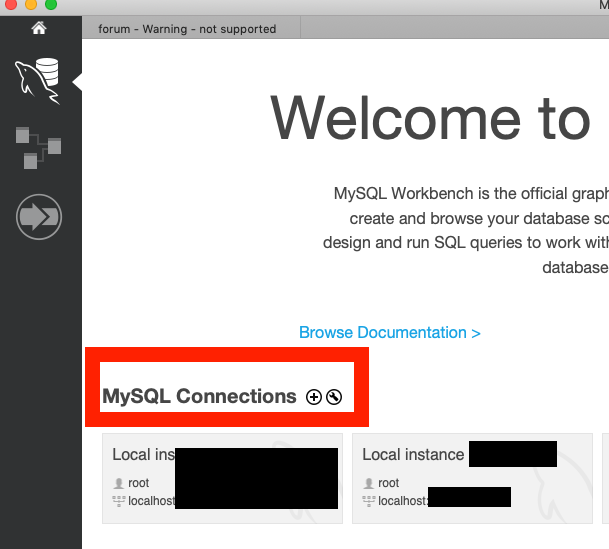This screenshot has width=609, height=549.
Task: Click root user in second connection tile
Action: [388, 483]
